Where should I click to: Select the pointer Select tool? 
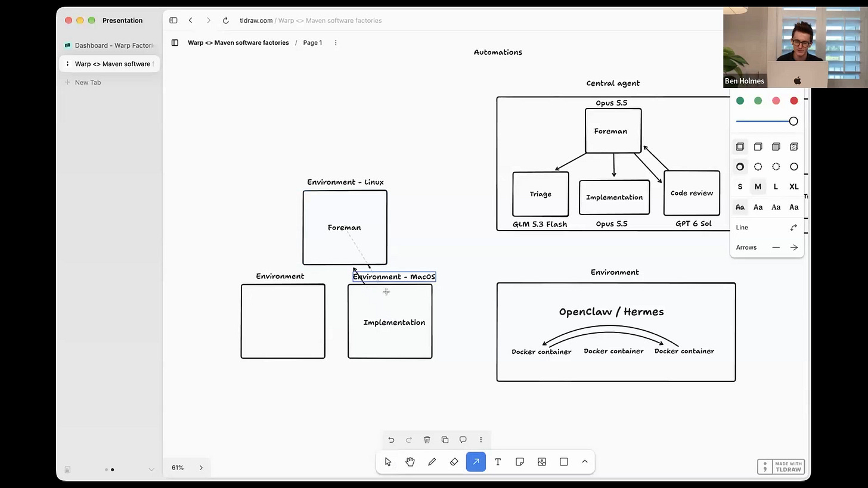388,462
